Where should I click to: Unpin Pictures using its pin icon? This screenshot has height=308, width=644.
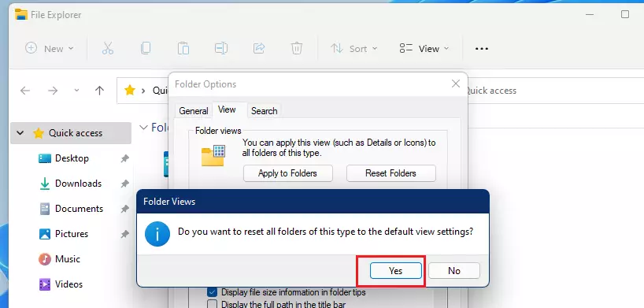coord(125,234)
